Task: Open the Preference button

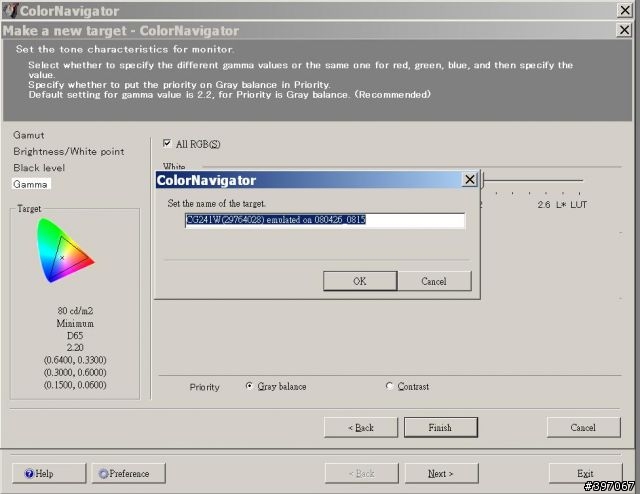Action: (x=129, y=474)
